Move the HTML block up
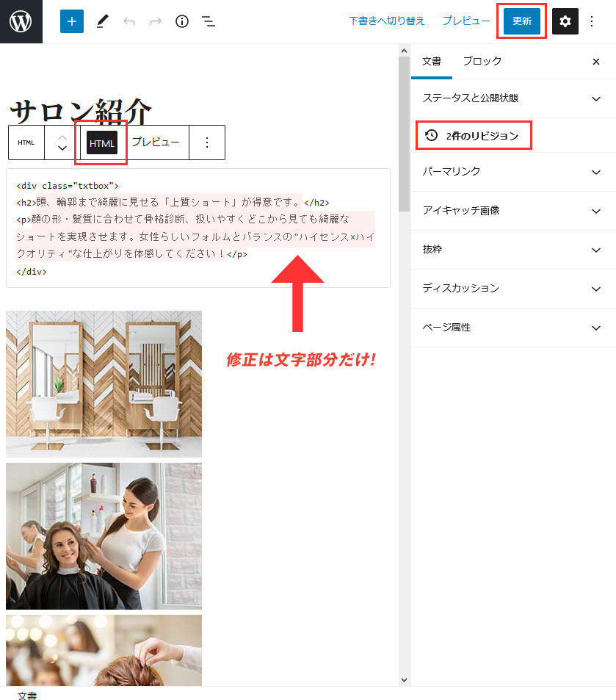 pyautogui.click(x=62, y=137)
